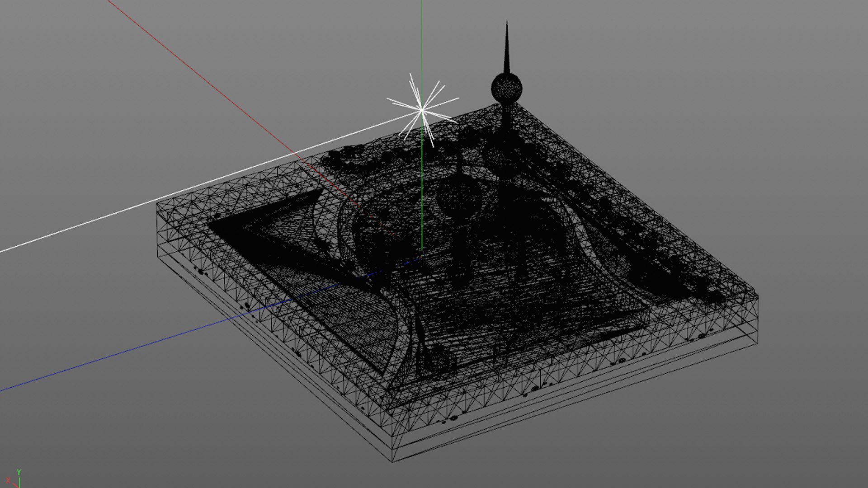Viewport: 868px width, 488px height.
Task: Click the red X axis gizmo label
Action: click(x=8, y=480)
